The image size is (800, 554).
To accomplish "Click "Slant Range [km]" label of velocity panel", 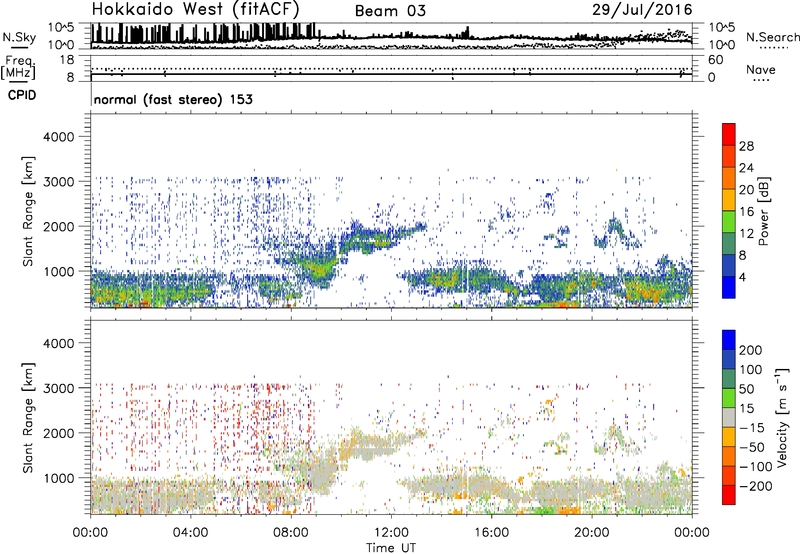I will click(29, 417).
